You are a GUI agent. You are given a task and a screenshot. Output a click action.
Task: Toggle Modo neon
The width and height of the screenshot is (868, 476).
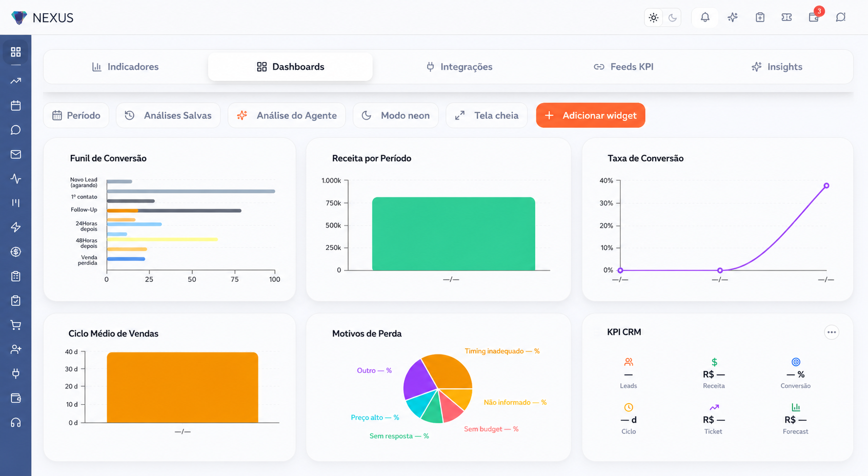[396, 115]
